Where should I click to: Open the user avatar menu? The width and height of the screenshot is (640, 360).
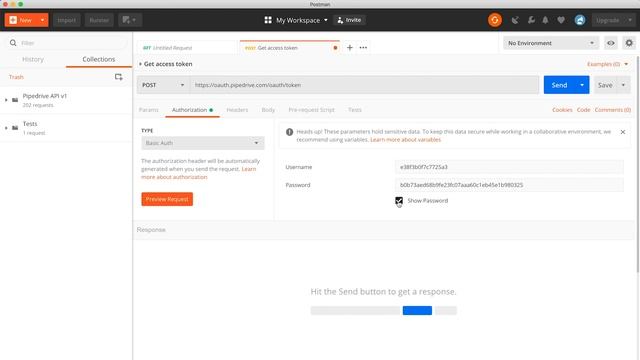pyautogui.click(x=580, y=20)
